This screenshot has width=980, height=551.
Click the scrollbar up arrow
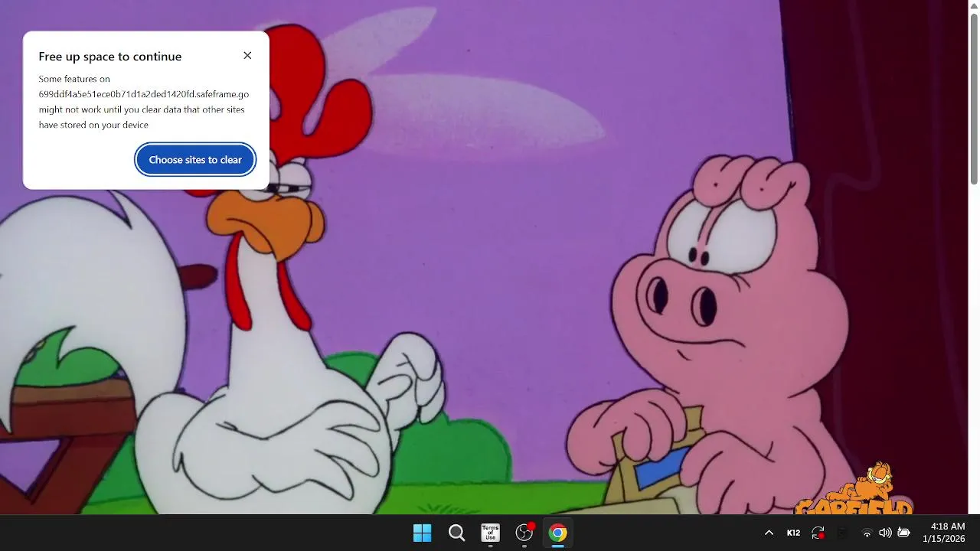974,5
